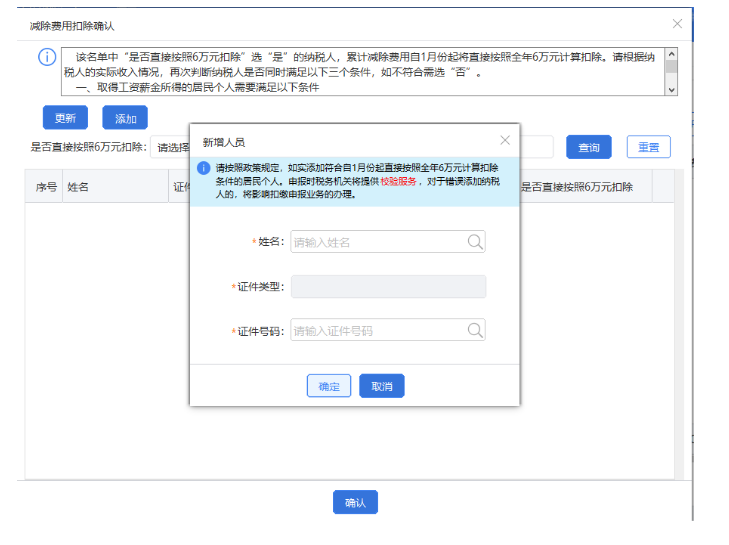The width and height of the screenshot is (729, 545).
Task: Click the notice box scroll-up arrow
Action: point(671,55)
